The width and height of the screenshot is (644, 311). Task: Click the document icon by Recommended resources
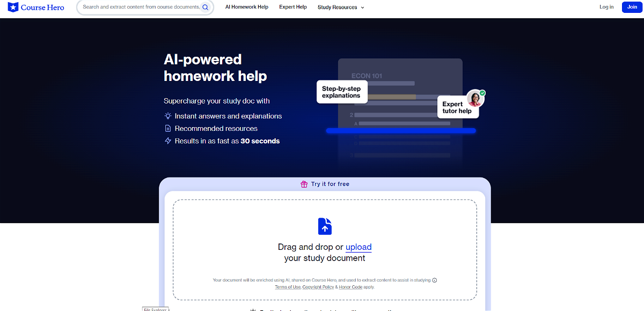tap(168, 129)
